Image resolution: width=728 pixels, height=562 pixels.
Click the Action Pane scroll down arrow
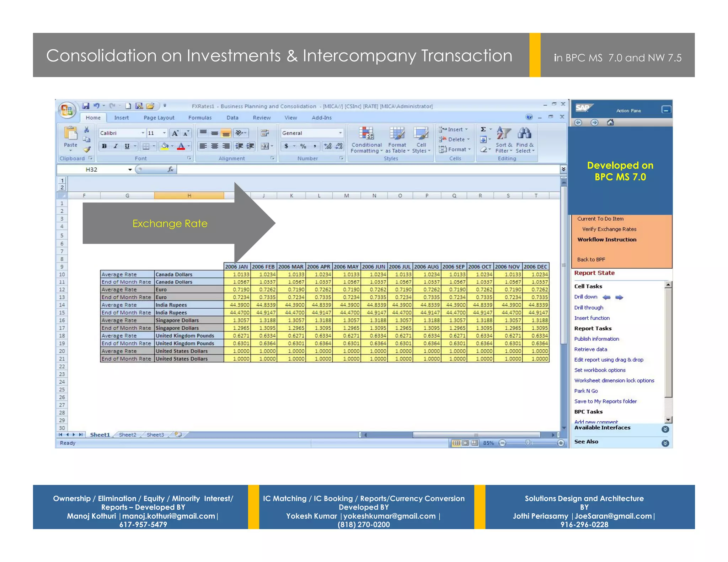click(x=668, y=420)
